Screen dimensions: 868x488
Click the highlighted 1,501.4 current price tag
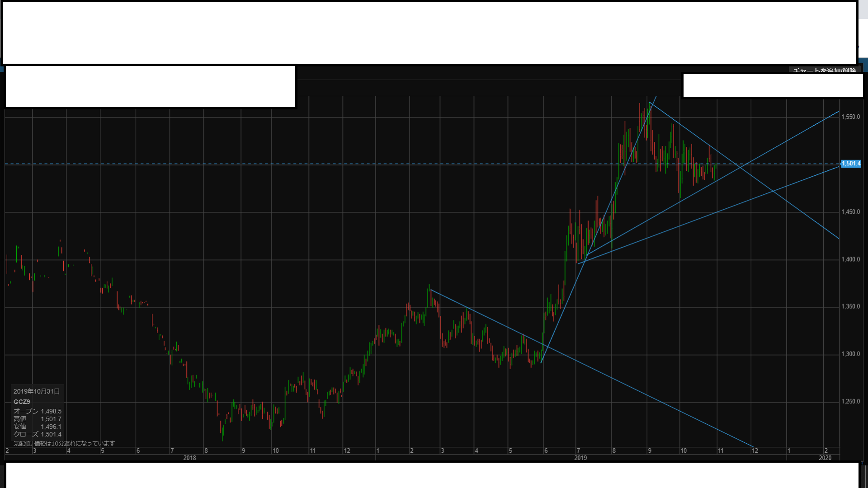851,164
